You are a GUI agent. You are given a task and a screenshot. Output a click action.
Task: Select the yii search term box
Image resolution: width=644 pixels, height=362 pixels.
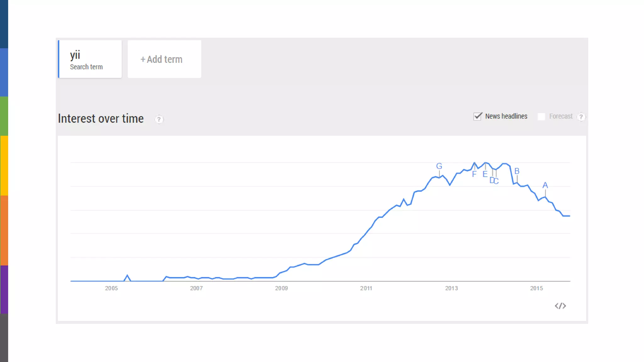point(90,59)
